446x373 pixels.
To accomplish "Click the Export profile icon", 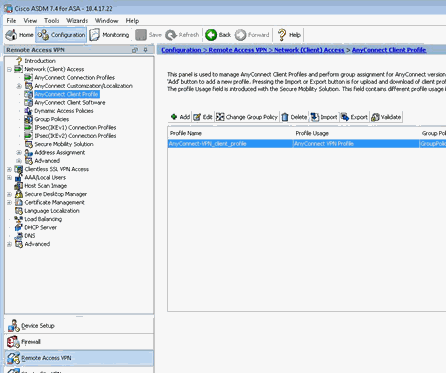I will click(x=345, y=117).
